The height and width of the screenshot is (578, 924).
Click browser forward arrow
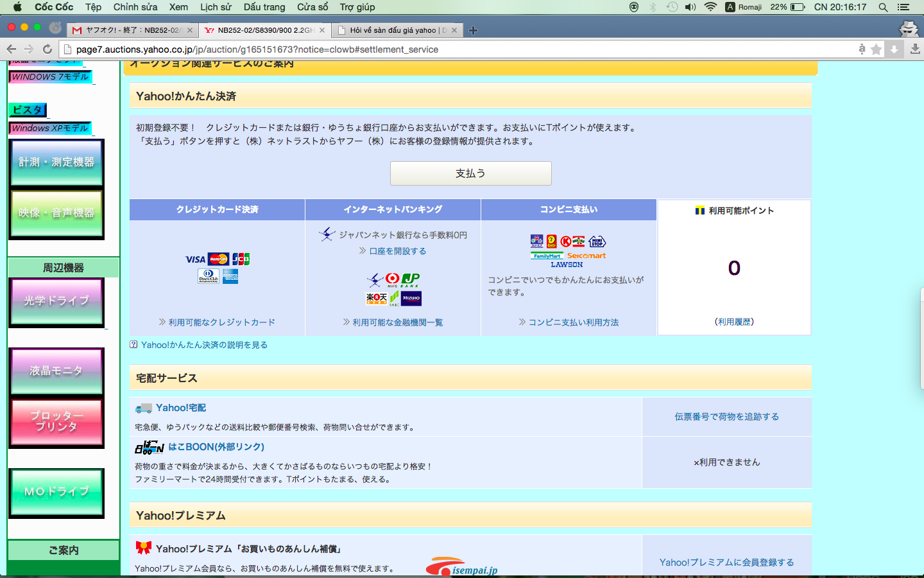tap(29, 49)
